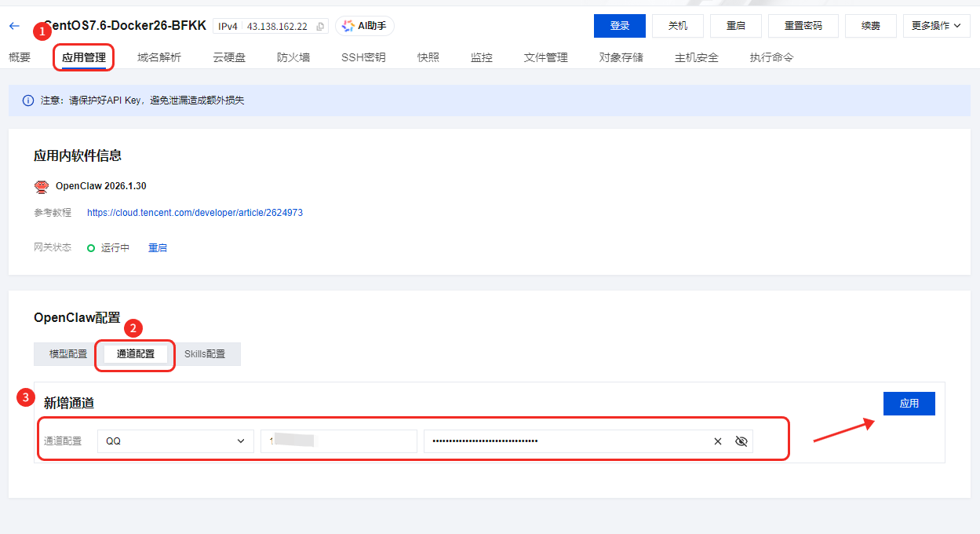This screenshot has height=534, width=980.
Task: Click the blue 应用 button
Action: (x=909, y=404)
